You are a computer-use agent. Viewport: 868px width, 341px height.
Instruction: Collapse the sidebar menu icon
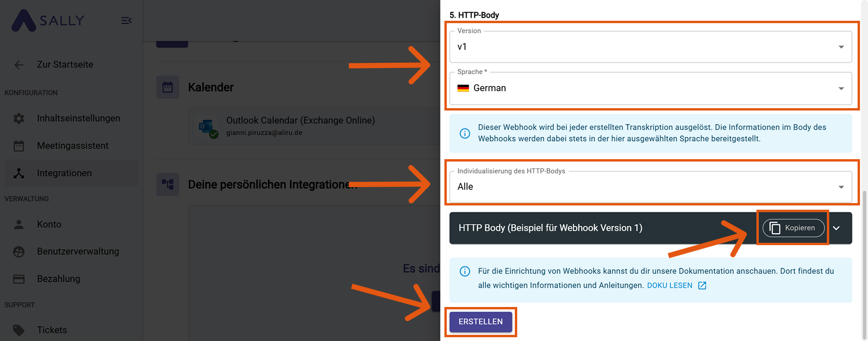pos(126,21)
